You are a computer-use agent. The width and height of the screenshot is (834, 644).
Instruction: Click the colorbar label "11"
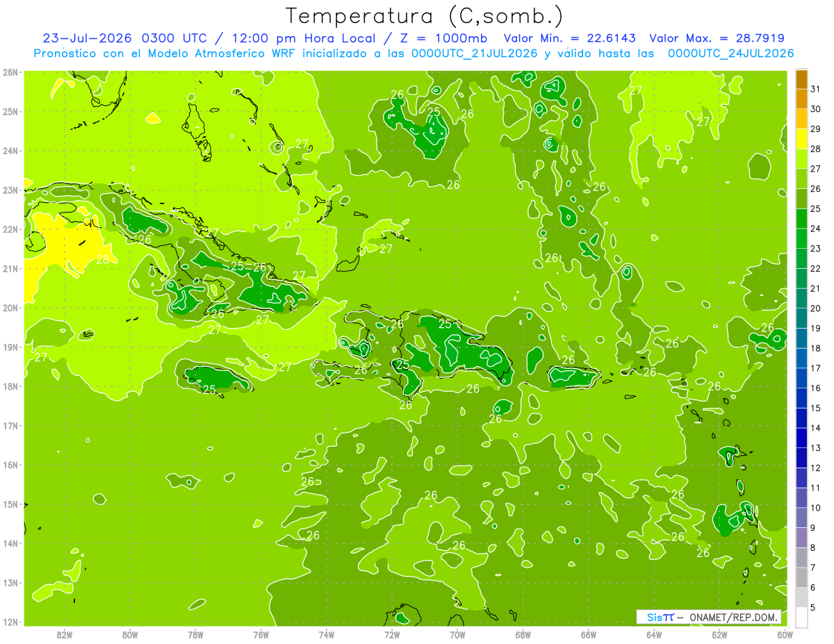[816, 488]
